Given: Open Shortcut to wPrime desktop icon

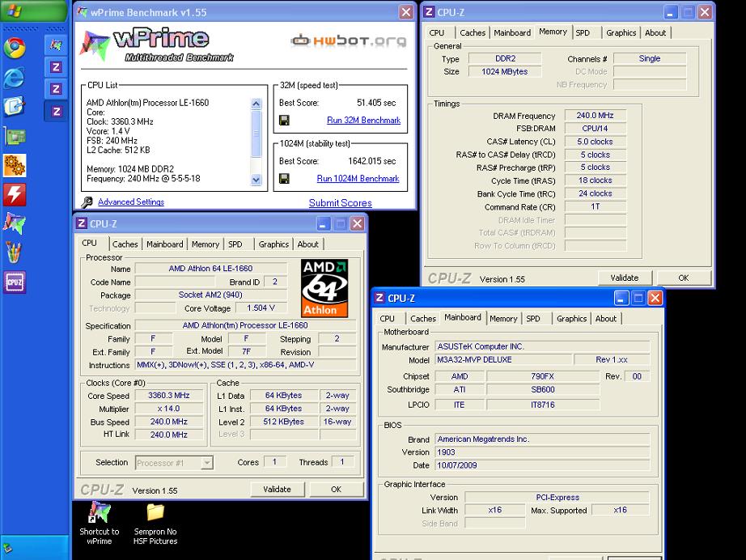Looking at the screenshot, I should [99, 523].
